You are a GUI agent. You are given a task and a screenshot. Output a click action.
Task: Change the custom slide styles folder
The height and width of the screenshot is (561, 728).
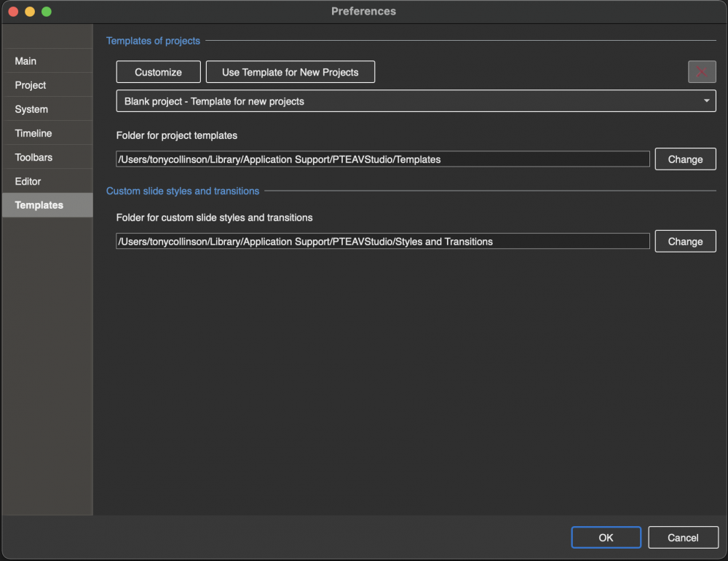point(685,242)
